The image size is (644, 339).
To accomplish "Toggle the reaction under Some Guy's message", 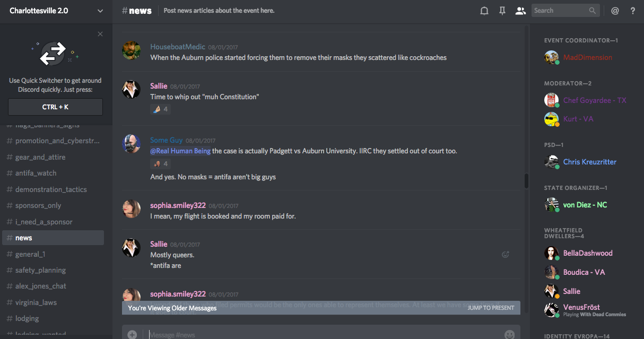I will click(160, 164).
